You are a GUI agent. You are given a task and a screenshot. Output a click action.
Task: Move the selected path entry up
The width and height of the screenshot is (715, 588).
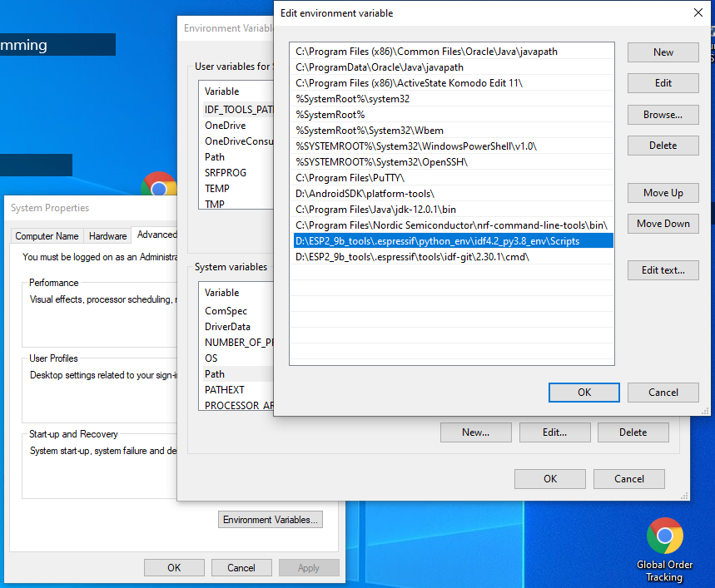click(663, 193)
